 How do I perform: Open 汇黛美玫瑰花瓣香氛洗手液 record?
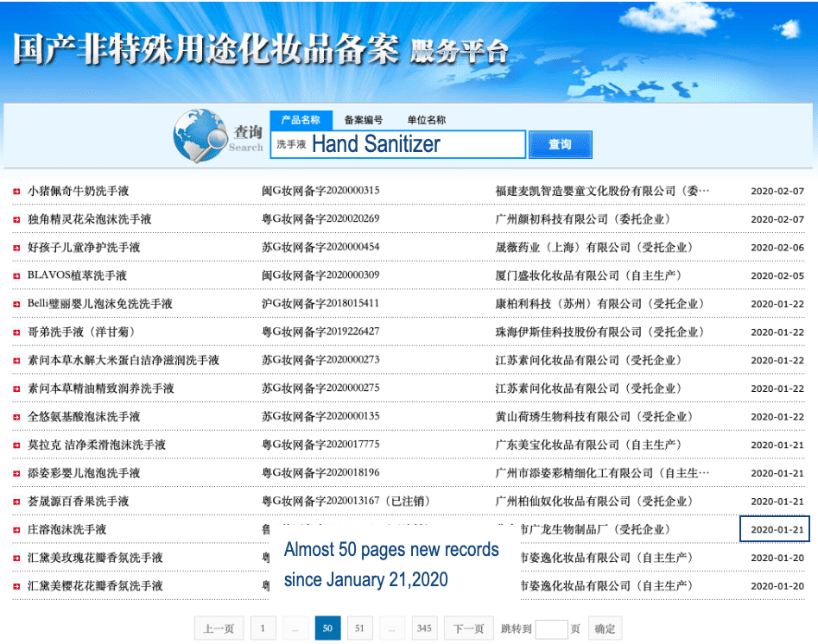pyautogui.click(x=95, y=557)
